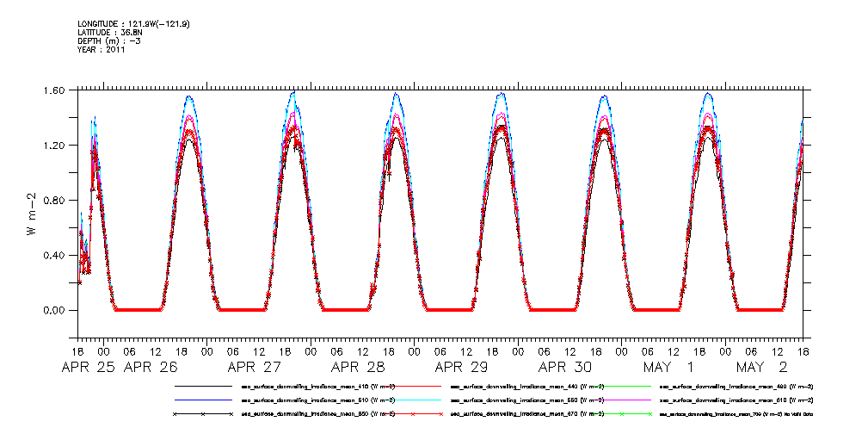Click the APR 29 date label
The image size is (868, 434).
pos(461,367)
